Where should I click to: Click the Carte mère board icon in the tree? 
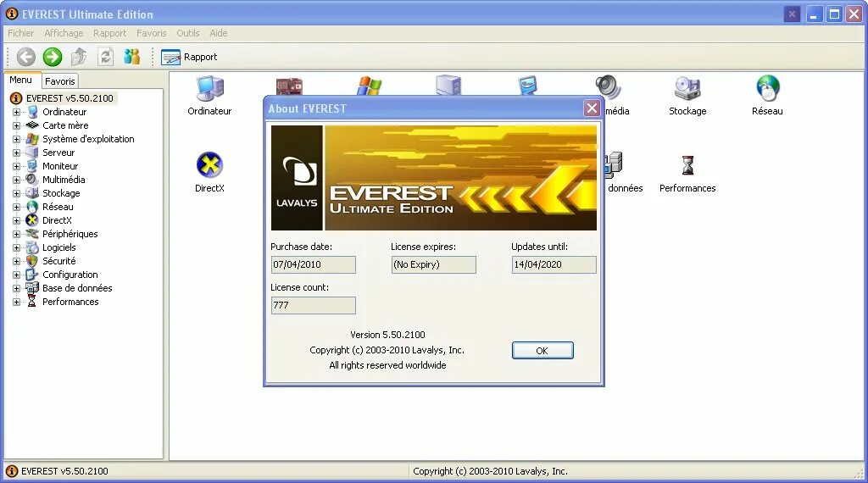[x=33, y=125]
